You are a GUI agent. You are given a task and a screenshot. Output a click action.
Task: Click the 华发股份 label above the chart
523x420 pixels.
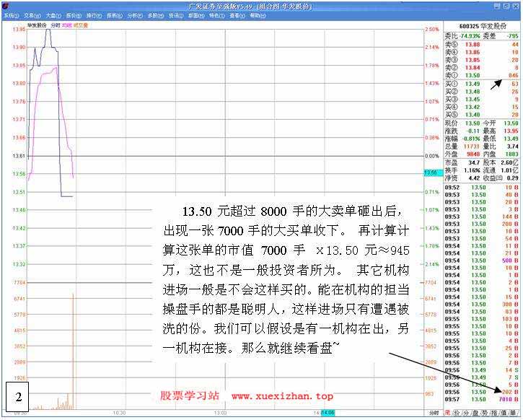click(x=37, y=25)
